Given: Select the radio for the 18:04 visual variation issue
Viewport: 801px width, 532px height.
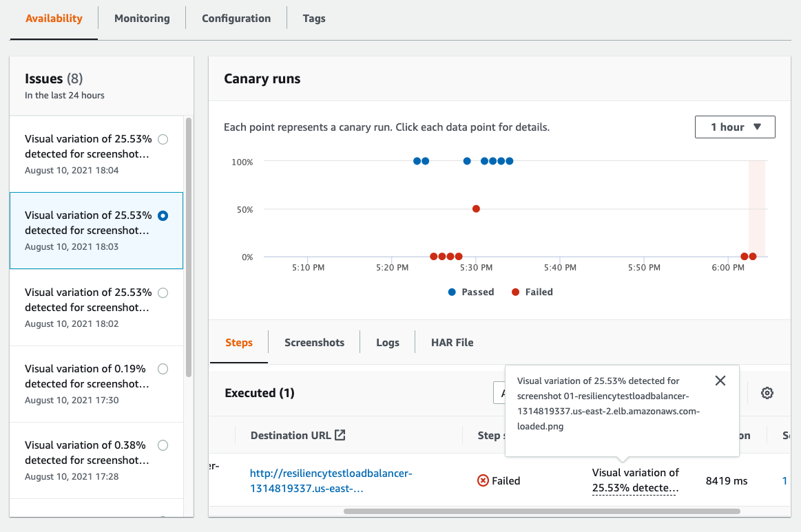Looking at the screenshot, I should [x=163, y=138].
